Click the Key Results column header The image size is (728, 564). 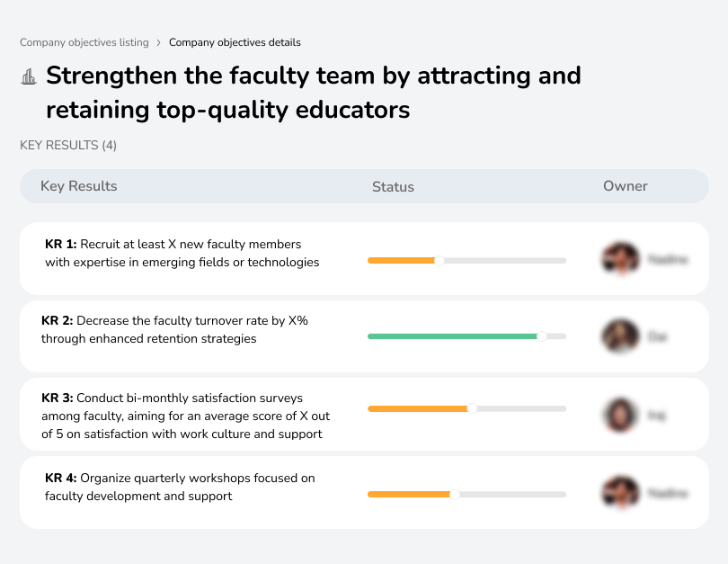click(x=79, y=186)
